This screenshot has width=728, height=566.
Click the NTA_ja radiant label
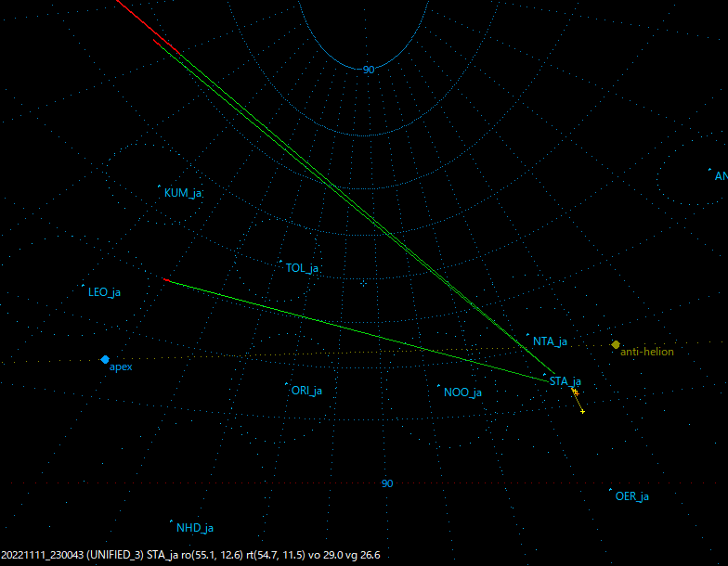point(550,341)
